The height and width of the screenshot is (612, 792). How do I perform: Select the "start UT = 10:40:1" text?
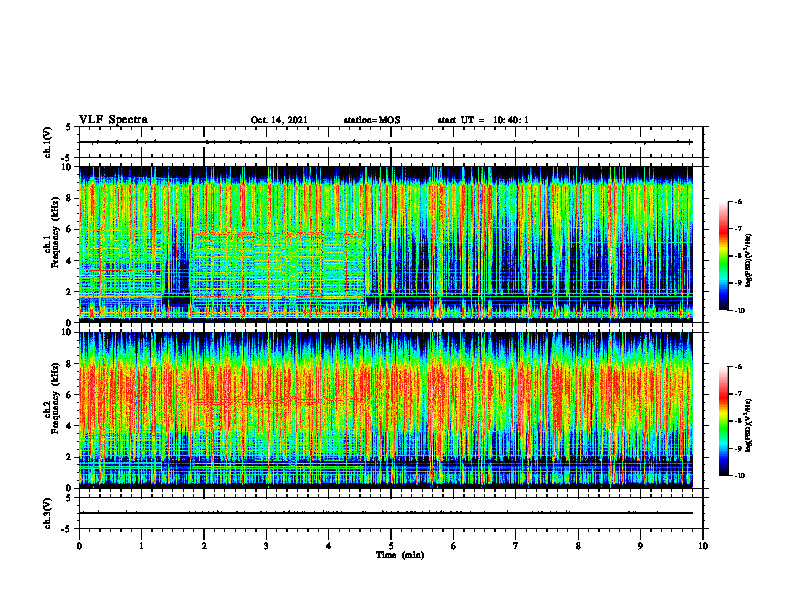[x=483, y=120]
